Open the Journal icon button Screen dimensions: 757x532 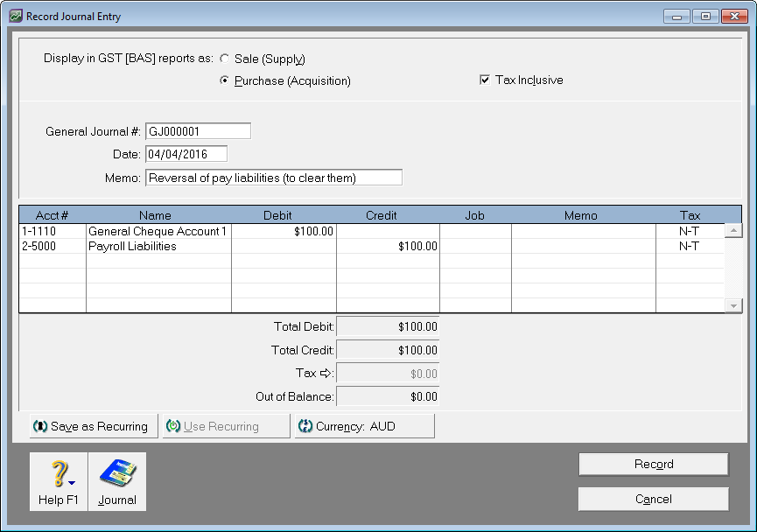pyautogui.click(x=116, y=480)
